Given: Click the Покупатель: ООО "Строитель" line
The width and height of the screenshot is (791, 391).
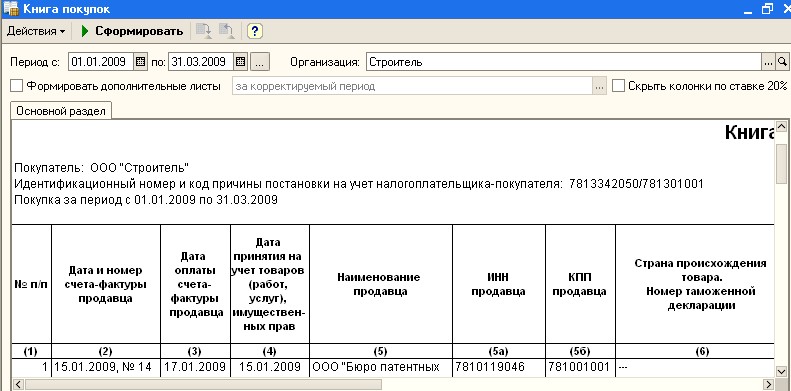Looking at the screenshot, I should (101, 168).
